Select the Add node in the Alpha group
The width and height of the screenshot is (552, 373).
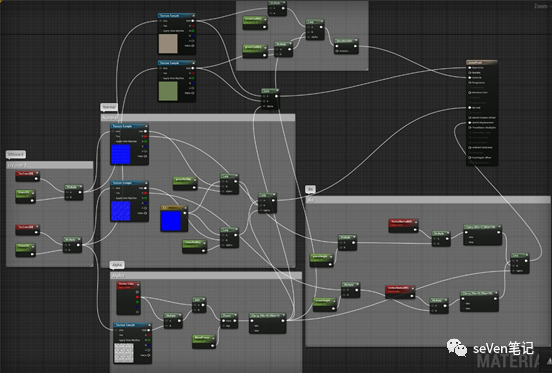(199, 305)
